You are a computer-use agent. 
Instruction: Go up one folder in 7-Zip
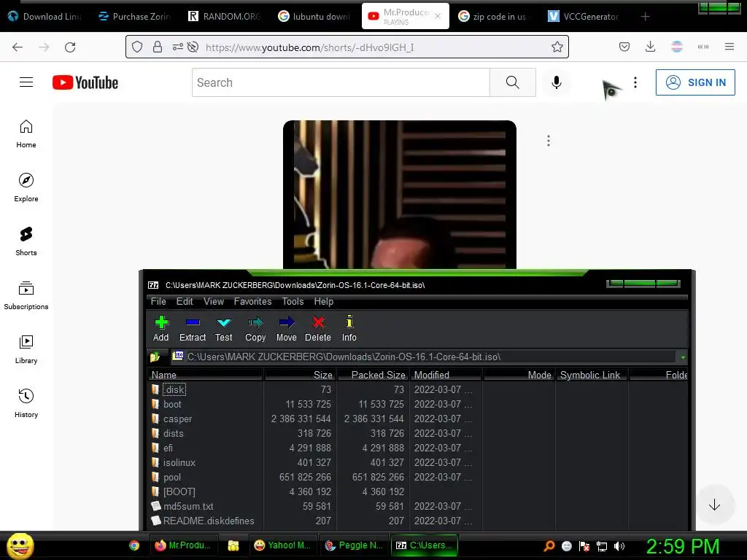[155, 357]
